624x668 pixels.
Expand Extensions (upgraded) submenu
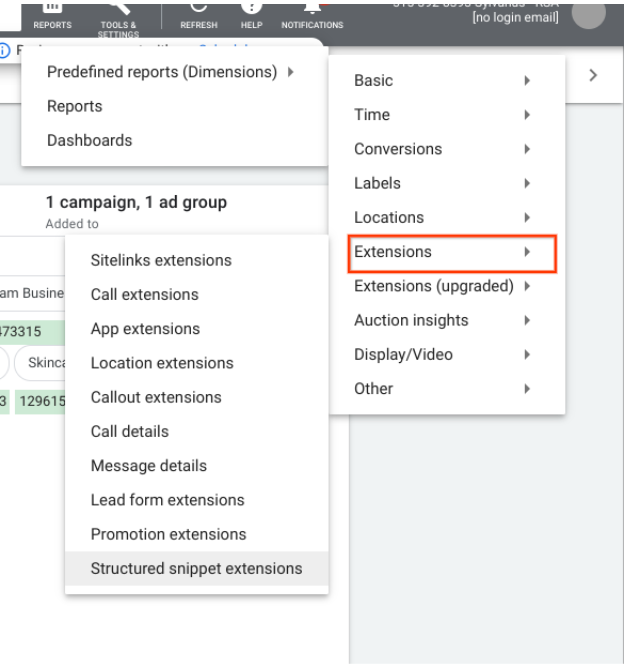pyautogui.click(x=447, y=286)
